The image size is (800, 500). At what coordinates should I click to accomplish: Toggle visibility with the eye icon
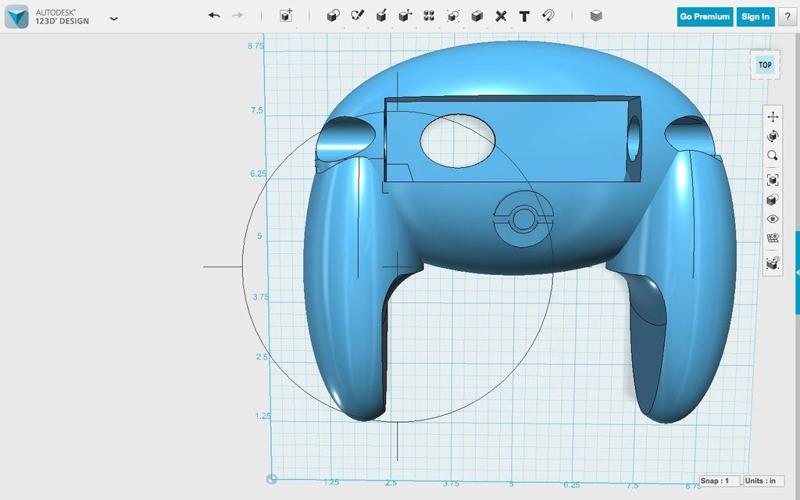point(772,219)
